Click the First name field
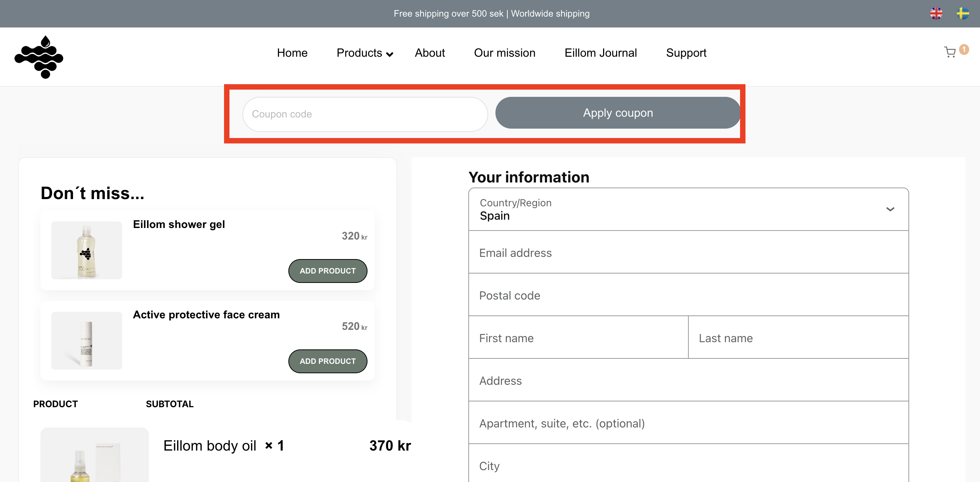980x482 pixels. (578, 337)
